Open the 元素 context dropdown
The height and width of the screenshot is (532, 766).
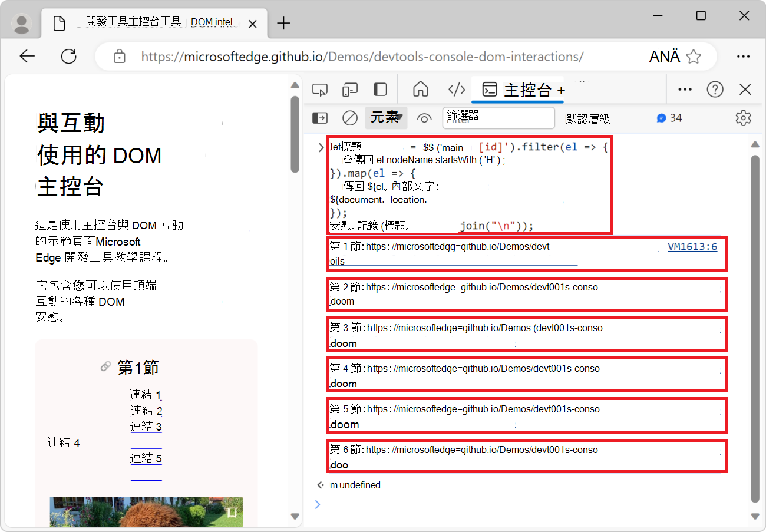click(386, 118)
